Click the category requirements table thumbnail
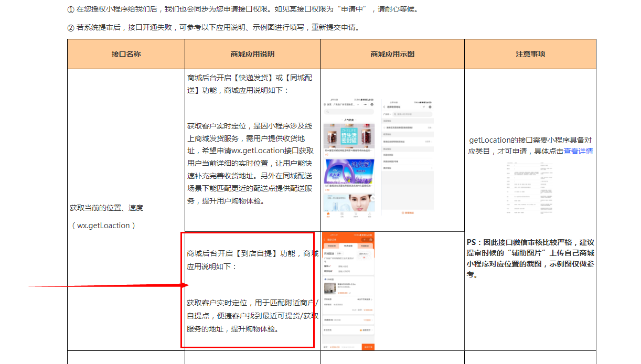 530,188
